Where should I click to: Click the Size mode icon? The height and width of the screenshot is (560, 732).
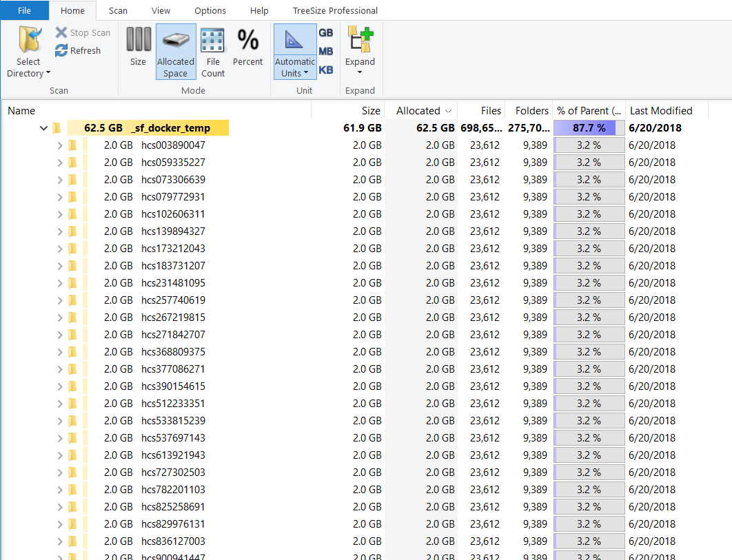tap(139, 43)
